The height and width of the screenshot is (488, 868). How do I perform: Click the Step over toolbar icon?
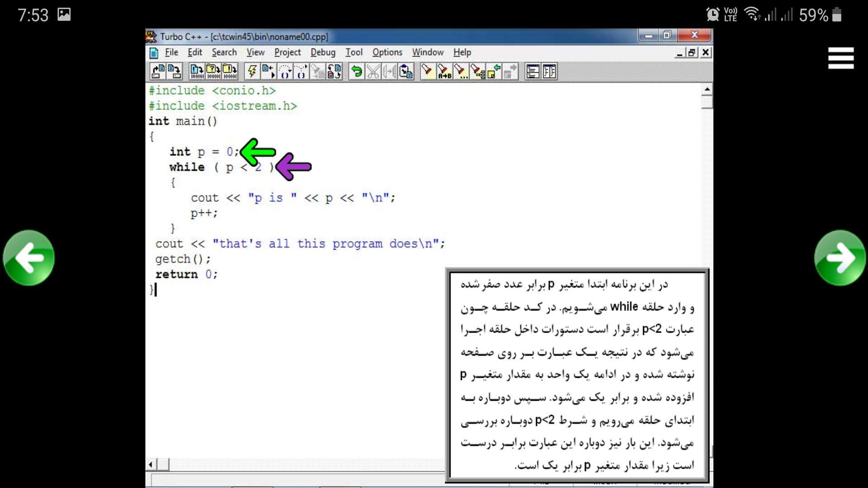[x=285, y=71]
